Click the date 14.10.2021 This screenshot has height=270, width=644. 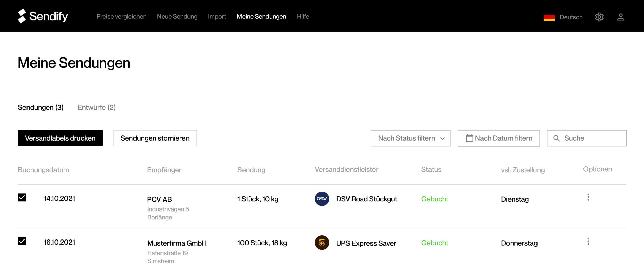60,198
